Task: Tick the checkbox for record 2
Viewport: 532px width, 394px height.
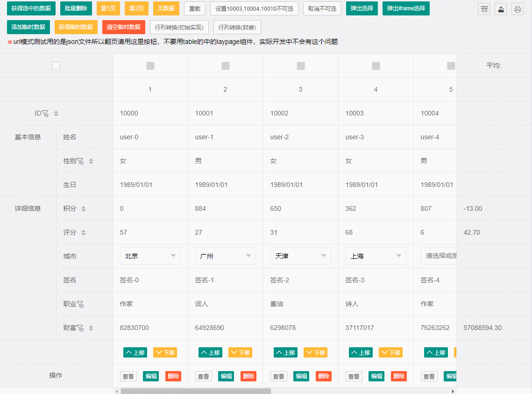Action: (x=226, y=66)
